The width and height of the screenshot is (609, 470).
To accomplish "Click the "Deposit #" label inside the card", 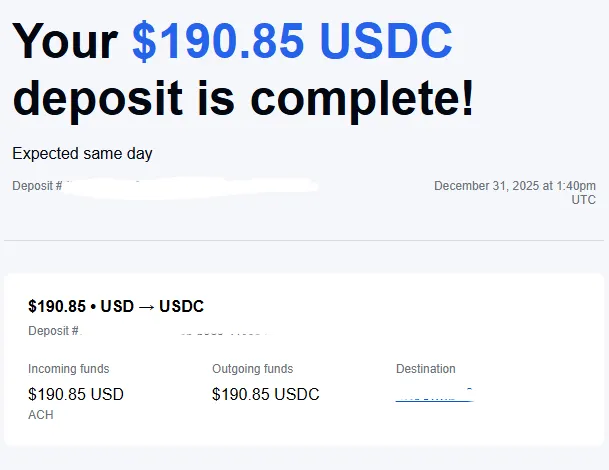I will tap(53, 331).
